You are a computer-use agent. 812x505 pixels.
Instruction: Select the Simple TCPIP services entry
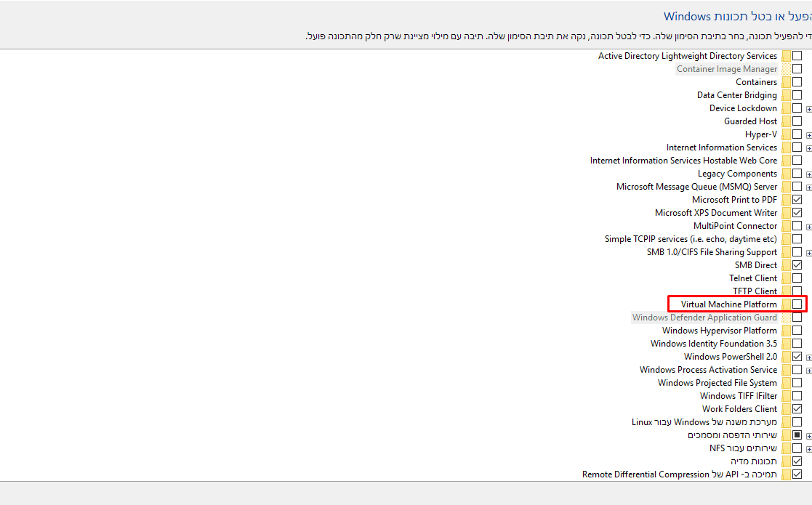(690, 239)
